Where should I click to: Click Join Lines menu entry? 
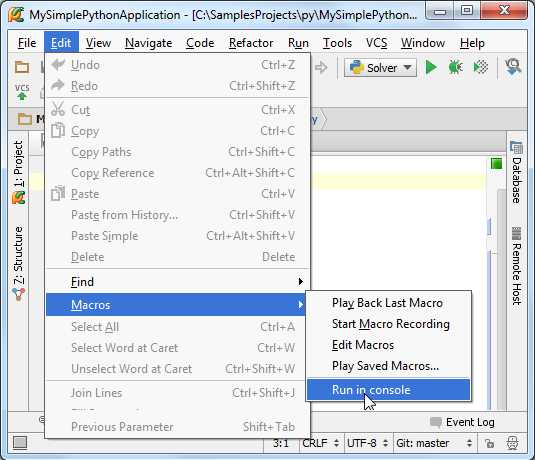tap(175, 393)
